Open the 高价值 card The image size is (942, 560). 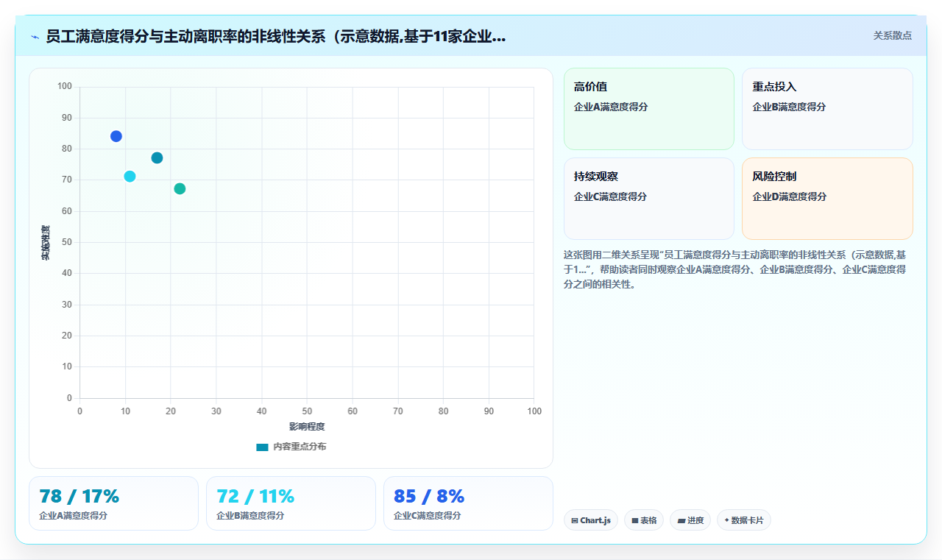649,109
